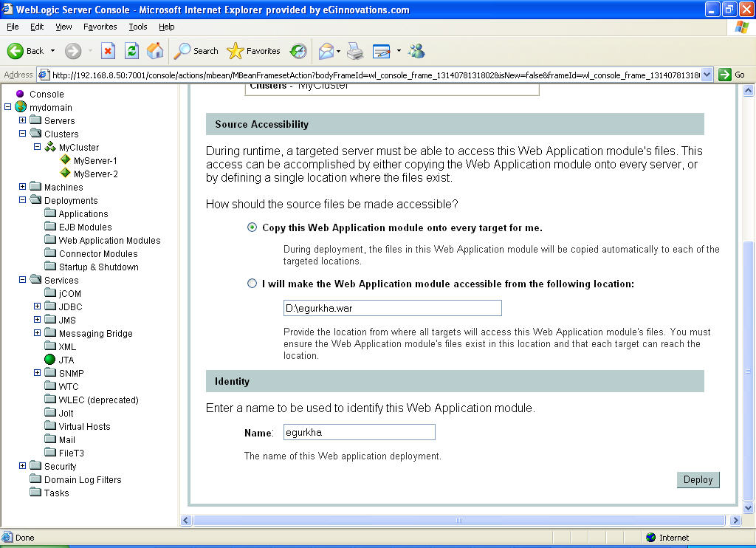Select 'I will make the Web Application module accessible' radio
The height and width of the screenshot is (548, 756).
click(252, 283)
